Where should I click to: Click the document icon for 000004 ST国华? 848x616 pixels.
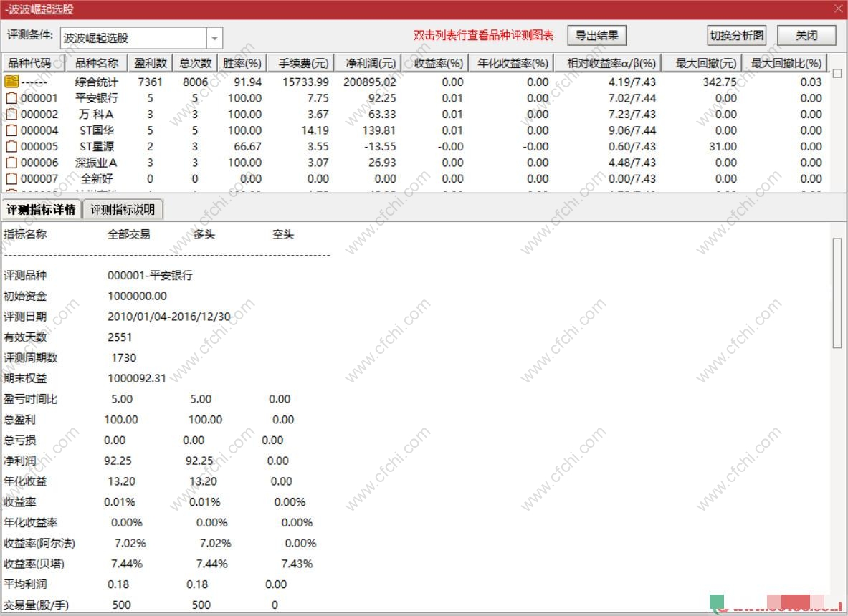[11, 130]
